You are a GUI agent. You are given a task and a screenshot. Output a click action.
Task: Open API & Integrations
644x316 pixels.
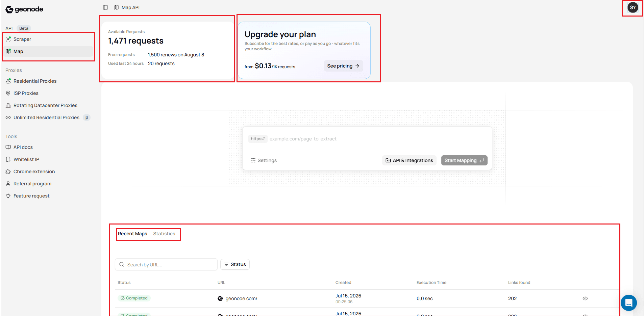pos(409,160)
